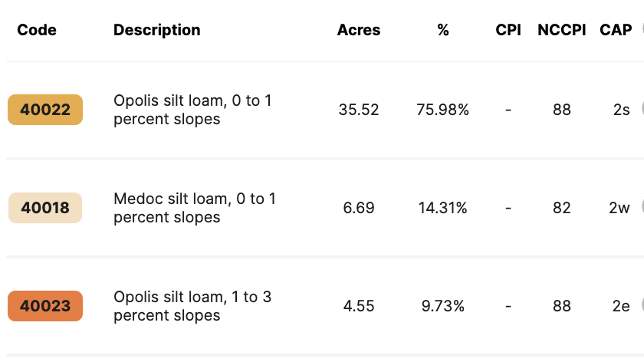Viewport: 644px width, 362px height.
Task: Click the partial info icon beside CAP header
Action: 642,30
